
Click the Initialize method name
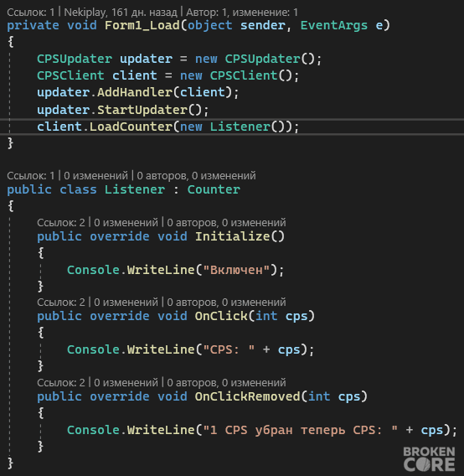233,236
